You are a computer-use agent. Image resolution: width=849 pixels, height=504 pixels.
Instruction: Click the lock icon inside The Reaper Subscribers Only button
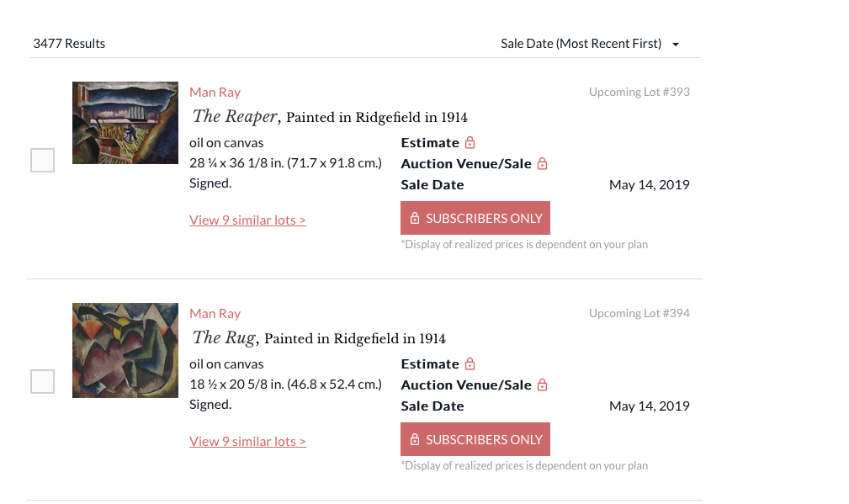tap(415, 218)
